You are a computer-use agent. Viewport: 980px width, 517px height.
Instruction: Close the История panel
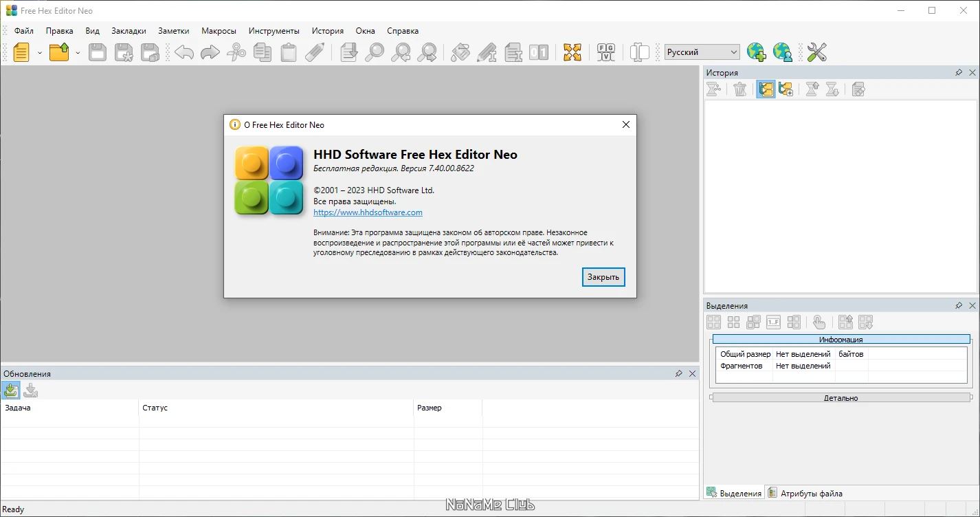point(972,72)
